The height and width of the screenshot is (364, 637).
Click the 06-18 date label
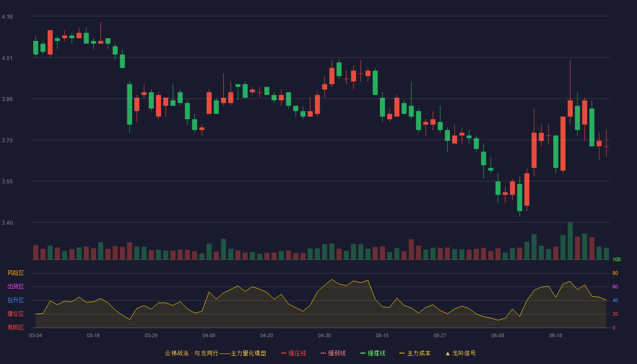[556, 335]
